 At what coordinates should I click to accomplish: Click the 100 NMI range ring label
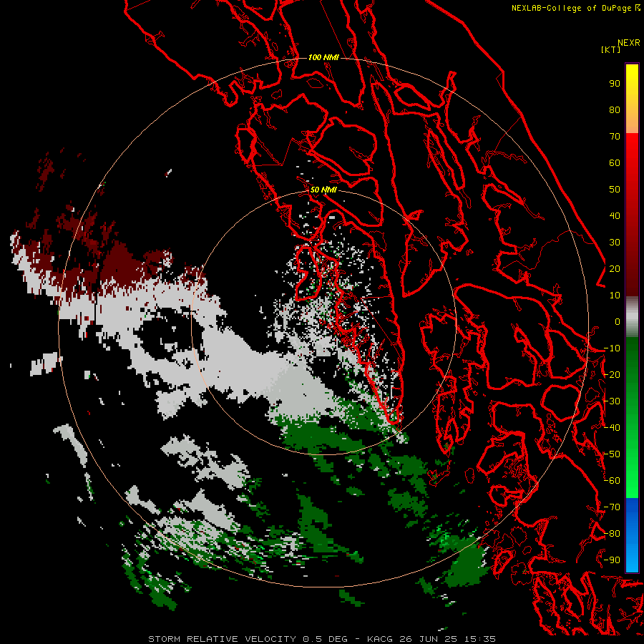(323, 57)
